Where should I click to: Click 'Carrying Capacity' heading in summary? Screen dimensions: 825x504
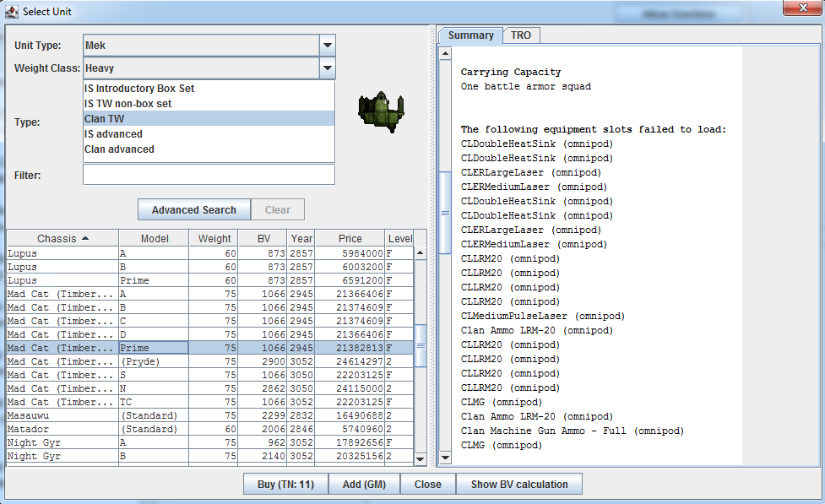511,72
